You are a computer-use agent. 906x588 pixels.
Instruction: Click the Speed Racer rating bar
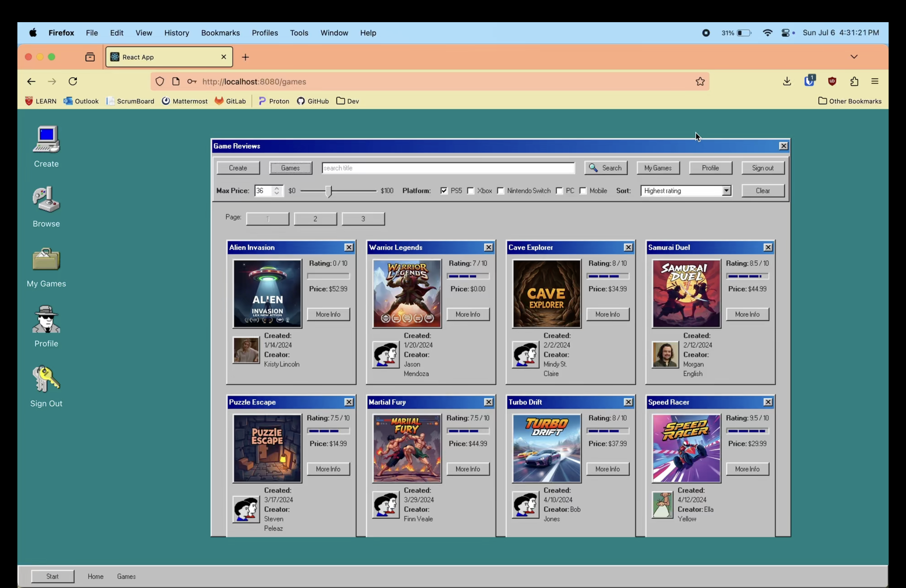coord(747,431)
